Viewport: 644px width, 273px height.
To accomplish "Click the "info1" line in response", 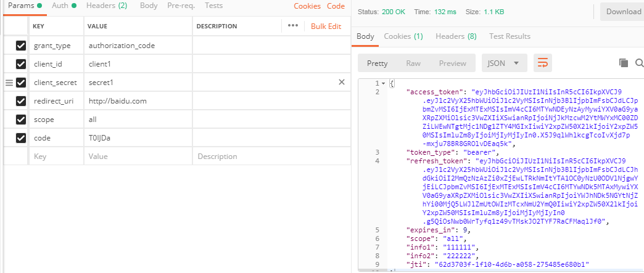I will 442,247.
